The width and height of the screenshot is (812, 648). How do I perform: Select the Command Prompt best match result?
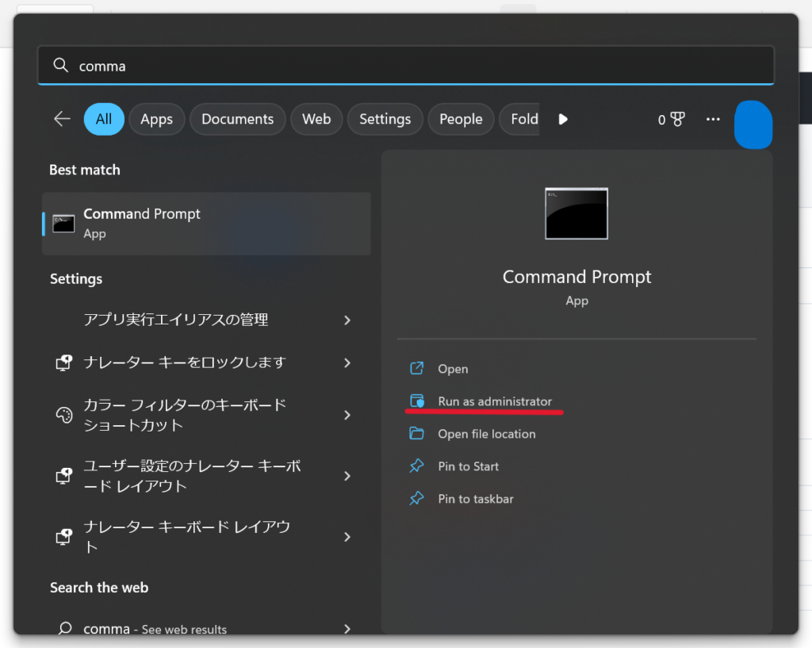(x=206, y=224)
